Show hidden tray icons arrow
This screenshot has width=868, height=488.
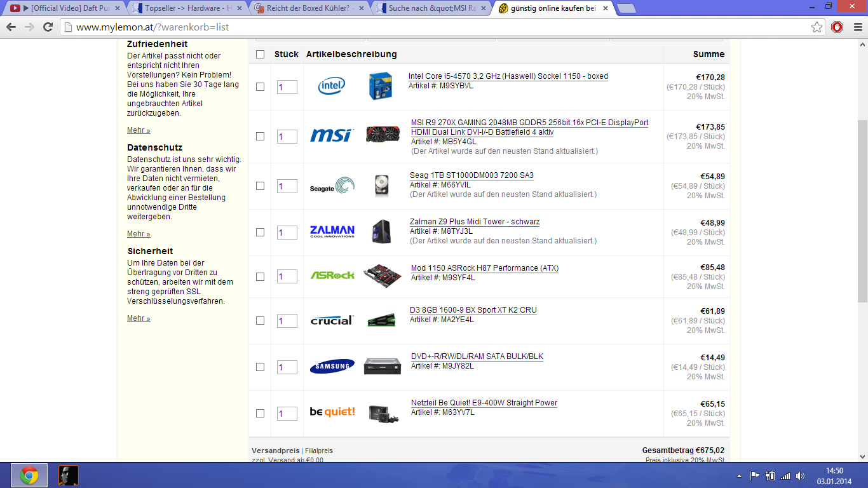click(x=739, y=476)
